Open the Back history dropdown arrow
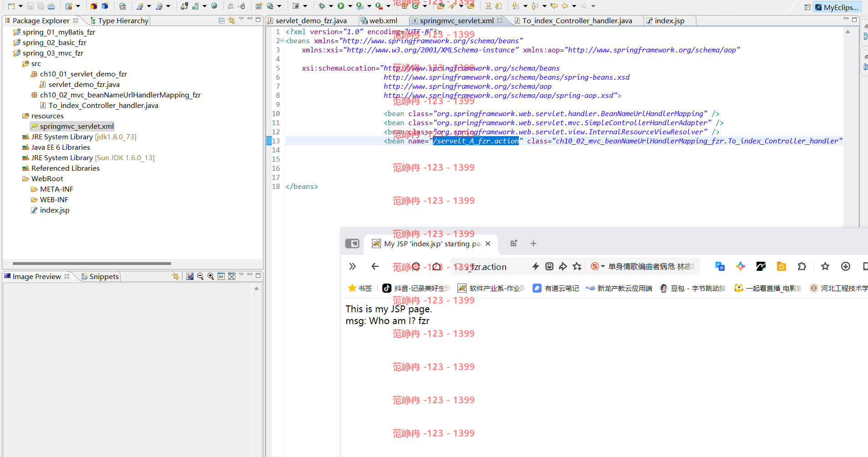868x457 pixels. tap(574, 6)
